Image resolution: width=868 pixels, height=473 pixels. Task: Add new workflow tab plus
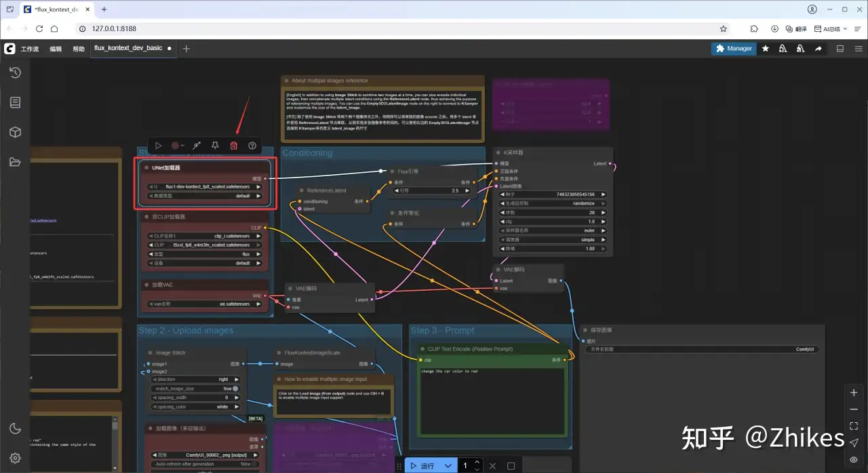click(x=186, y=49)
